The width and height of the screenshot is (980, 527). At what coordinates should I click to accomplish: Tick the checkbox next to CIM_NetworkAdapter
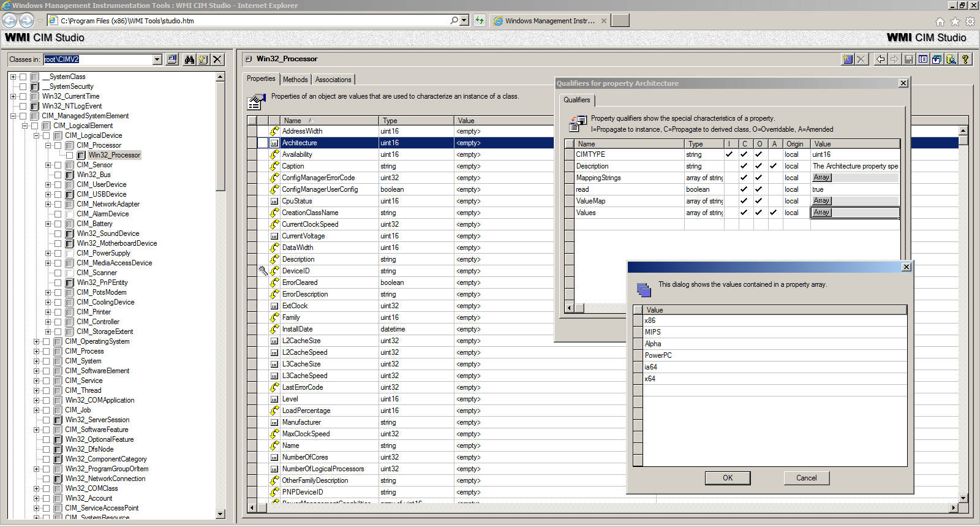58,204
